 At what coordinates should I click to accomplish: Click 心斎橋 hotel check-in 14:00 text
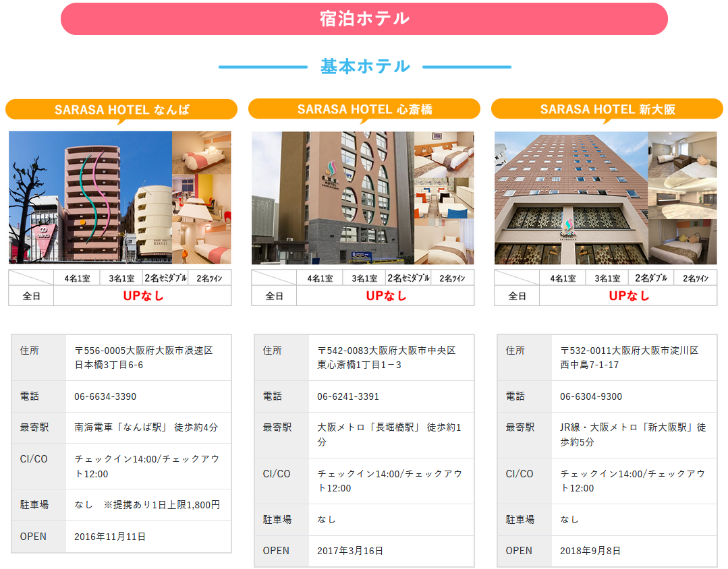(390, 481)
